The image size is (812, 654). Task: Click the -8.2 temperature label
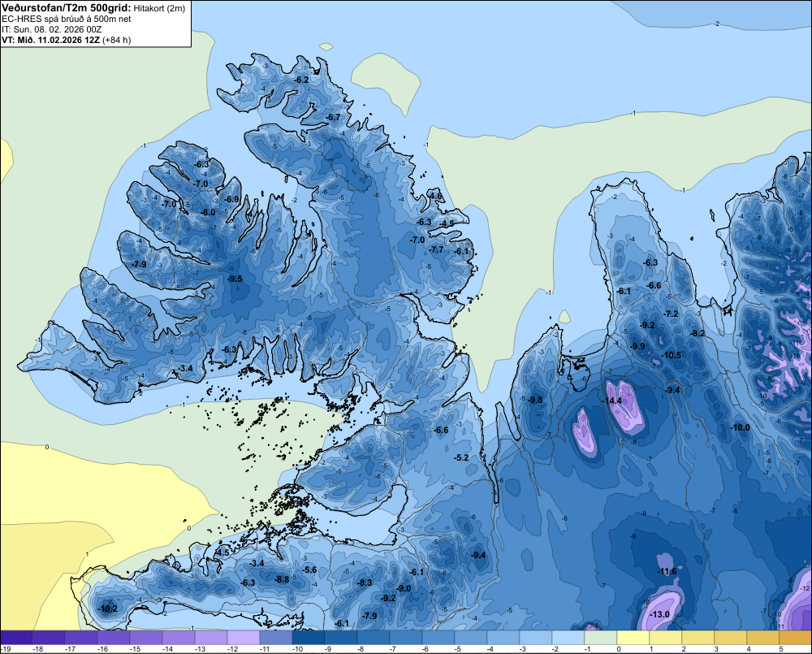point(698,333)
